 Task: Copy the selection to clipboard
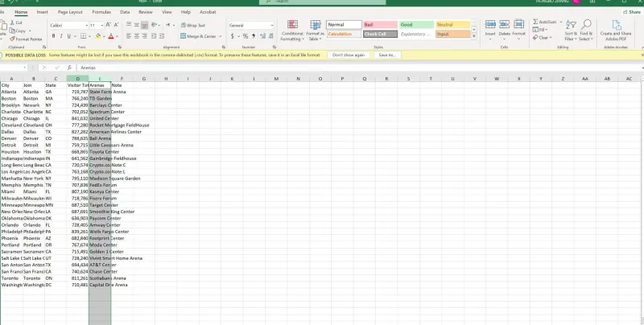pos(18,31)
